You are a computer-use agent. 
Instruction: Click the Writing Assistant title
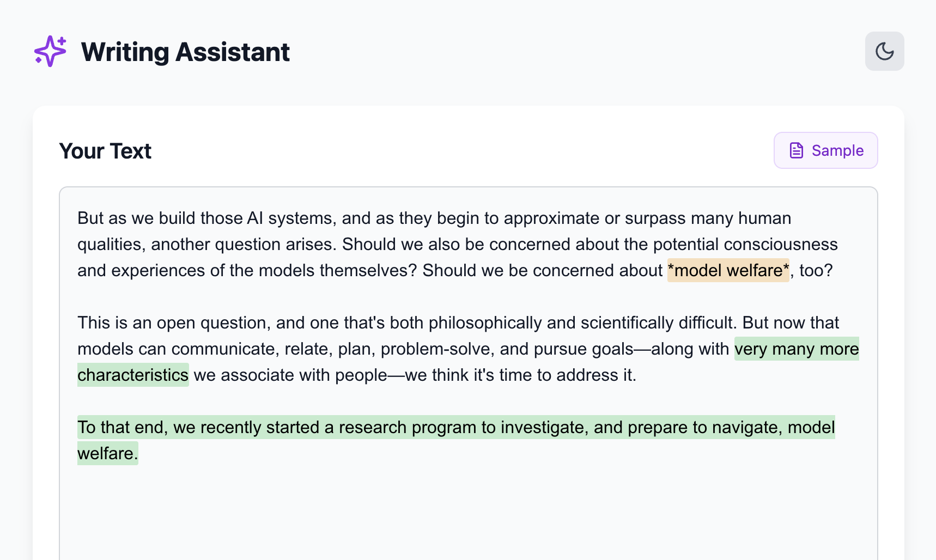point(185,52)
